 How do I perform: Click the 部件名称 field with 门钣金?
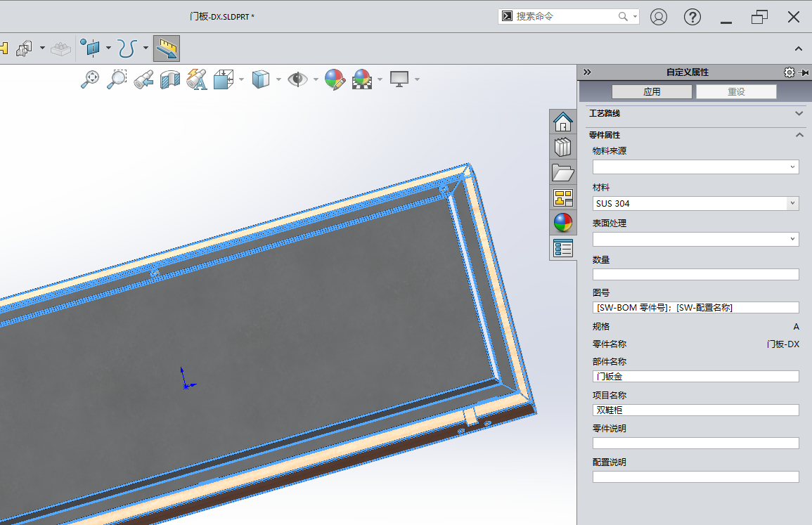click(x=695, y=377)
